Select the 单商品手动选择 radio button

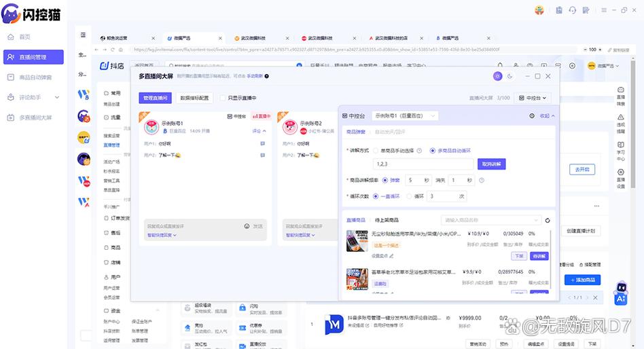pyautogui.click(x=376, y=151)
